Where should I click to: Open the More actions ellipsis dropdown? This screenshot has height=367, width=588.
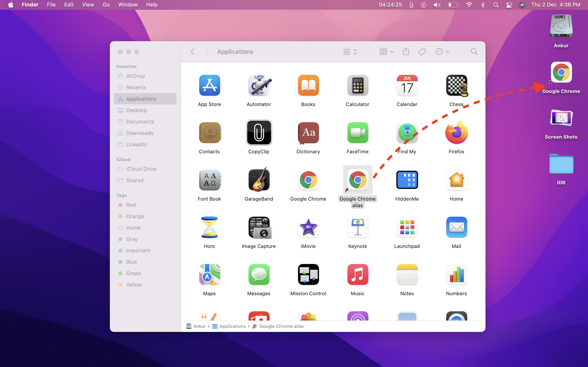click(x=442, y=51)
